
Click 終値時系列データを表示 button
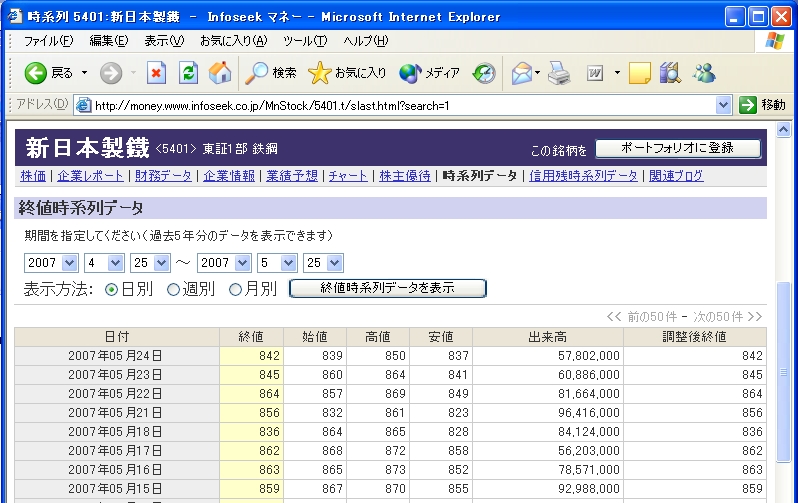388,288
